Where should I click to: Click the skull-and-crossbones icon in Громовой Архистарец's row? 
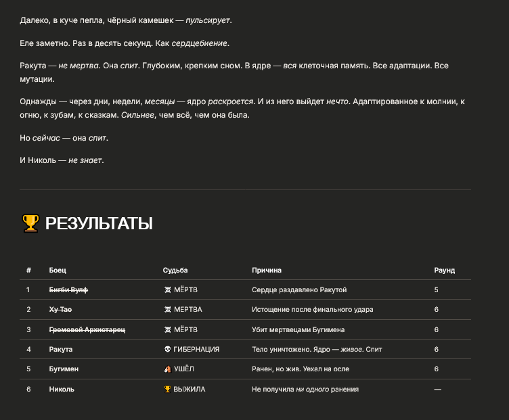point(167,329)
